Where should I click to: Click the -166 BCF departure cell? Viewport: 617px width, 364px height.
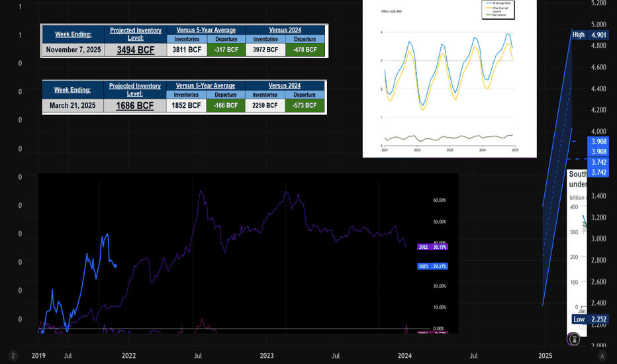coord(226,105)
